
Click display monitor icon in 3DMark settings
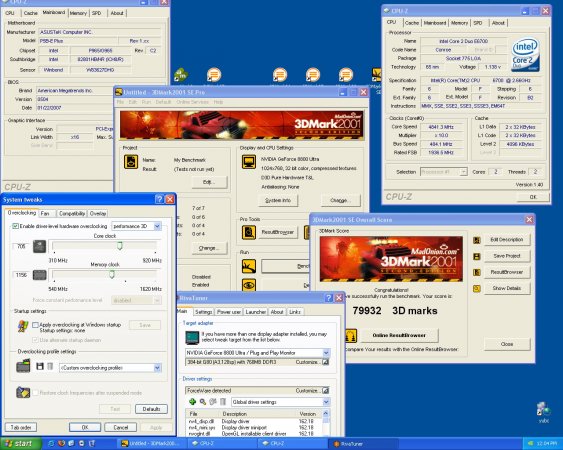click(248, 162)
